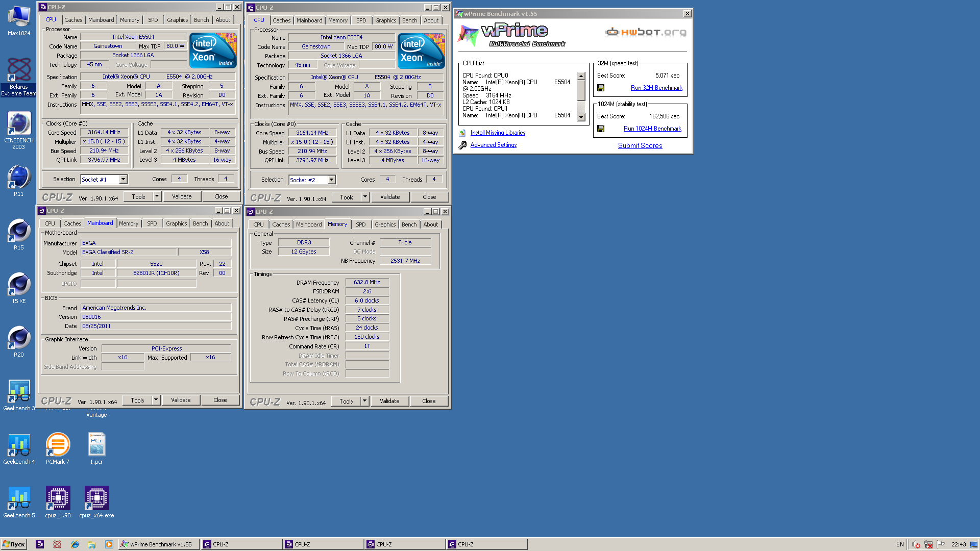Click the CPU-Z icon in the quick launch
Image resolution: width=980 pixels, height=551 pixels.
[40, 544]
